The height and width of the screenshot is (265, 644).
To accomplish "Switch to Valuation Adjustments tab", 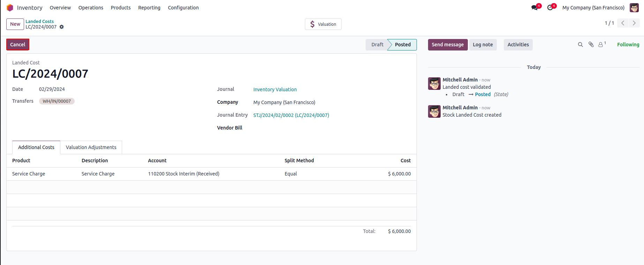I will click(x=91, y=147).
